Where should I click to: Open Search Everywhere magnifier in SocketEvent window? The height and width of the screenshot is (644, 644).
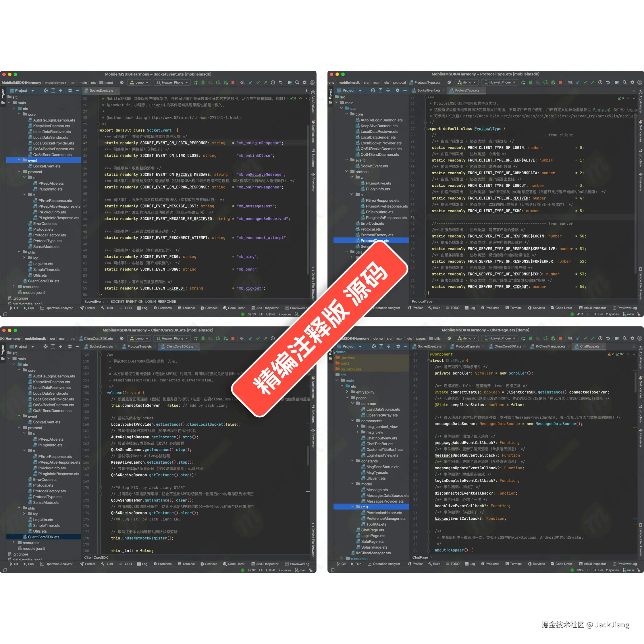pos(297,83)
